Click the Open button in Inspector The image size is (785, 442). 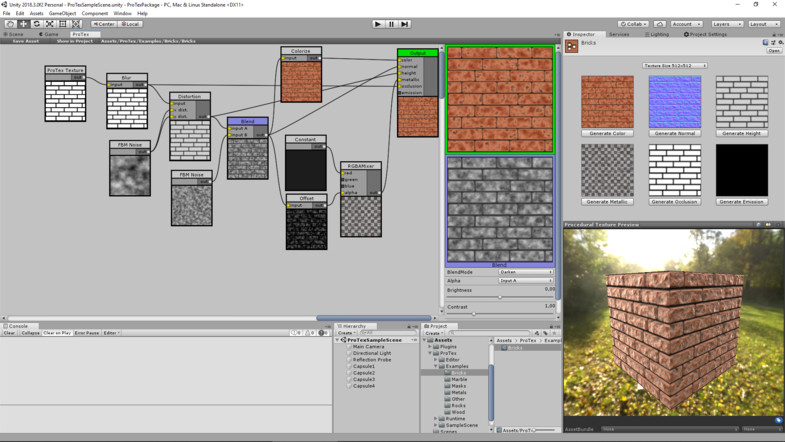(774, 51)
